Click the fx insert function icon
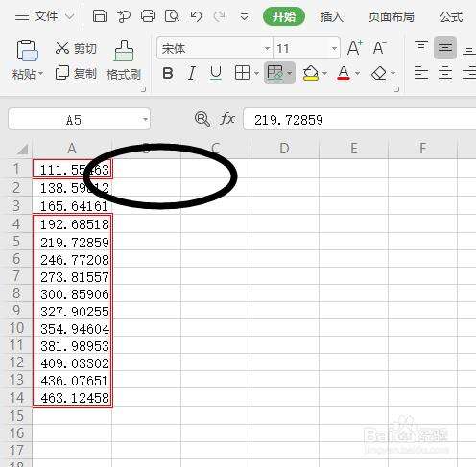This screenshot has width=476, height=467. (227, 119)
